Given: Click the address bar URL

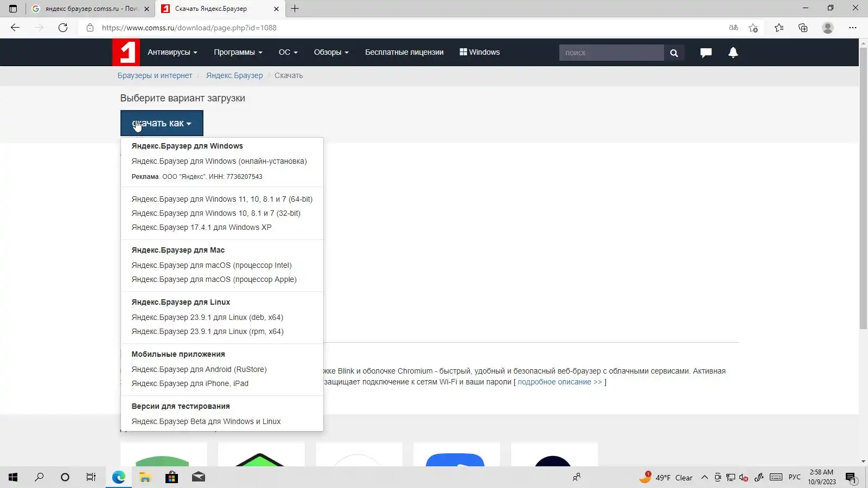Looking at the screenshot, I should click(x=189, y=28).
